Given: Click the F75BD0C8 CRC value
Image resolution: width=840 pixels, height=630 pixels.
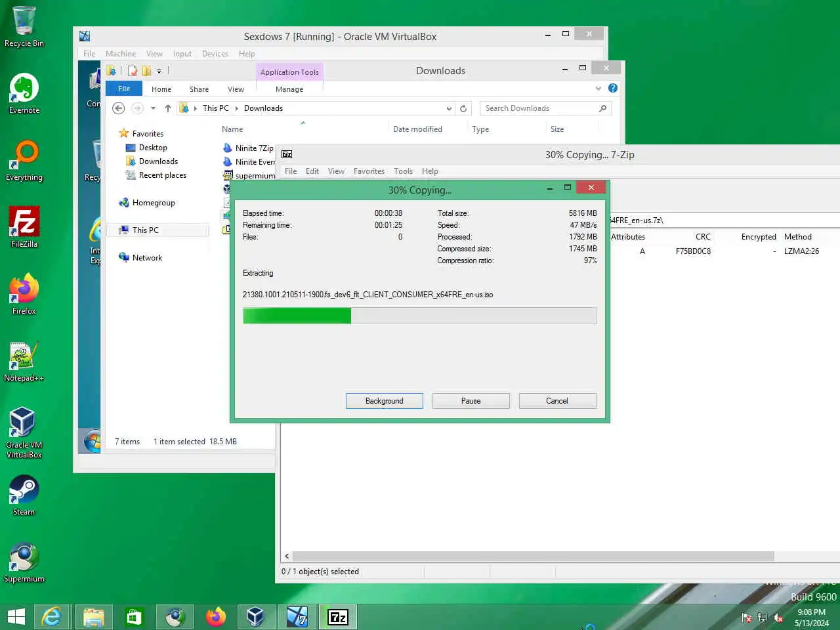Looking at the screenshot, I should pyautogui.click(x=693, y=251).
